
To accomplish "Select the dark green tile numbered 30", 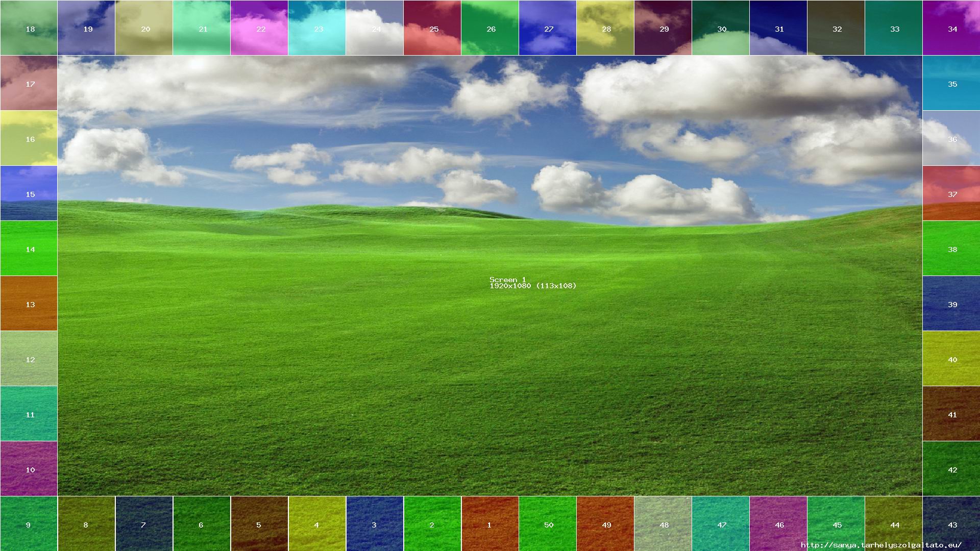I will click(x=721, y=28).
